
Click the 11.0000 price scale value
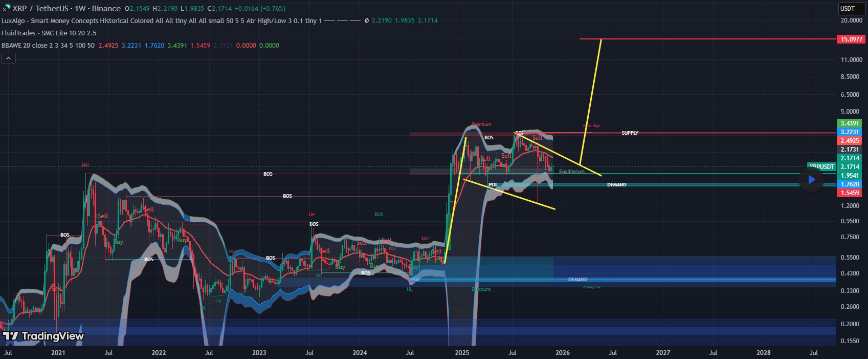(x=852, y=60)
